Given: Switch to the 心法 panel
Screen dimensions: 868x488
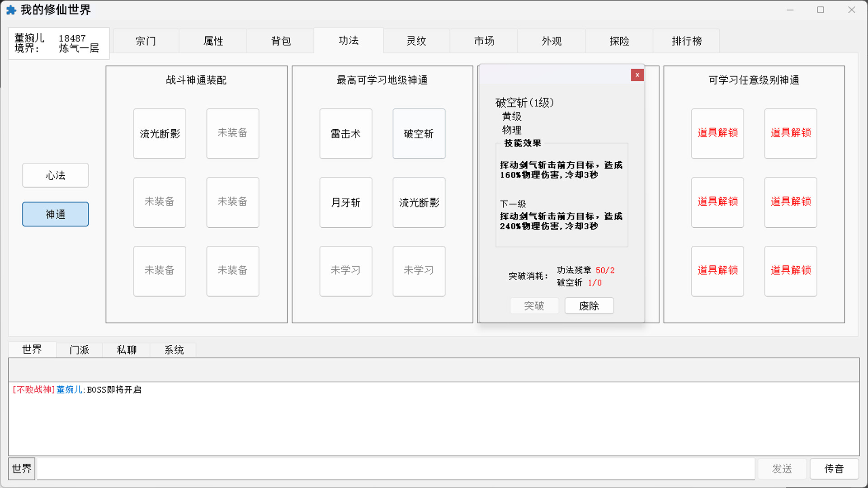Looking at the screenshot, I should 55,175.
